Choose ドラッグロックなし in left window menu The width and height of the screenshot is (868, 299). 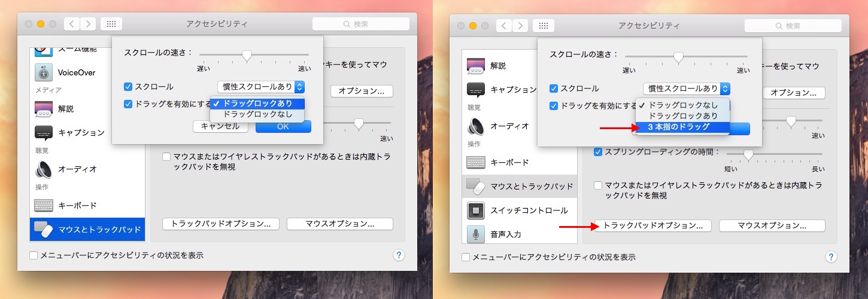coord(257,114)
